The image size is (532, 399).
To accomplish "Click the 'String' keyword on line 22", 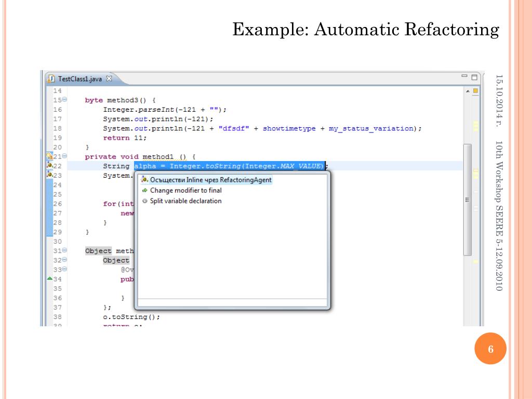I will [116, 166].
